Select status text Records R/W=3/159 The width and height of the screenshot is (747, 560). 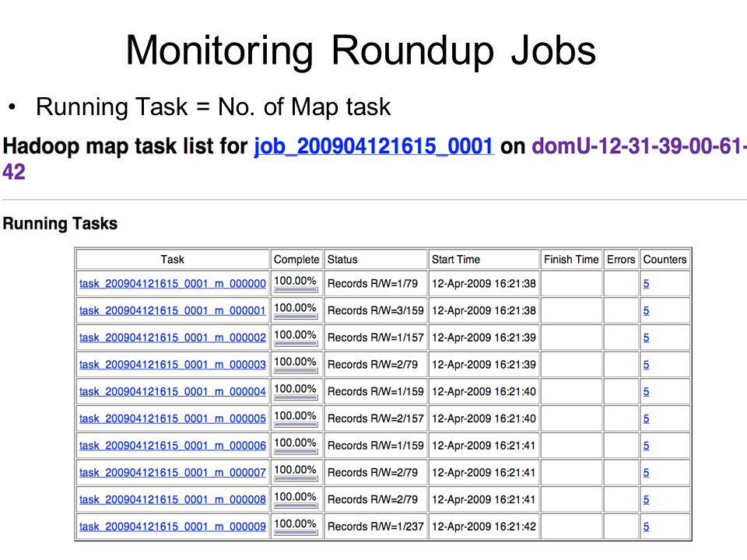pyautogui.click(x=375, y=311)
